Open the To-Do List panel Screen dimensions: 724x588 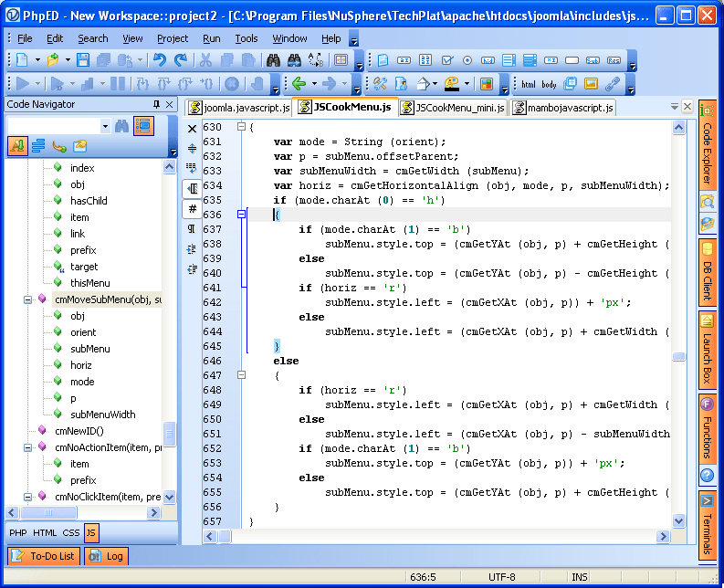pos(44,556)
